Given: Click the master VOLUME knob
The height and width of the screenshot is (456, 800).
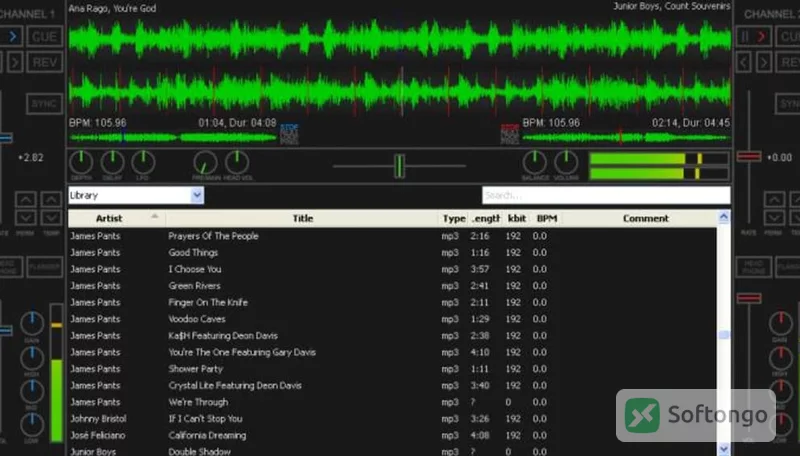Looking at the screenshot, I should coord(566,163).
